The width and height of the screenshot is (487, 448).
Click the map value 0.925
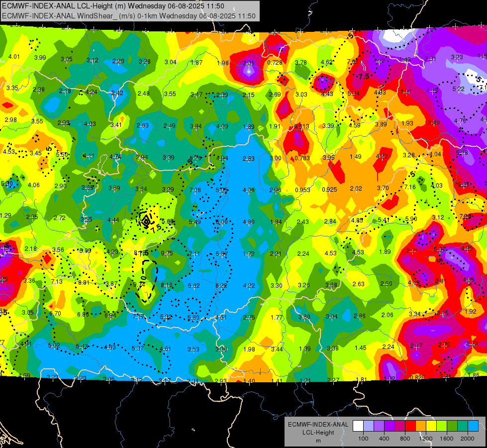[329, 189]
